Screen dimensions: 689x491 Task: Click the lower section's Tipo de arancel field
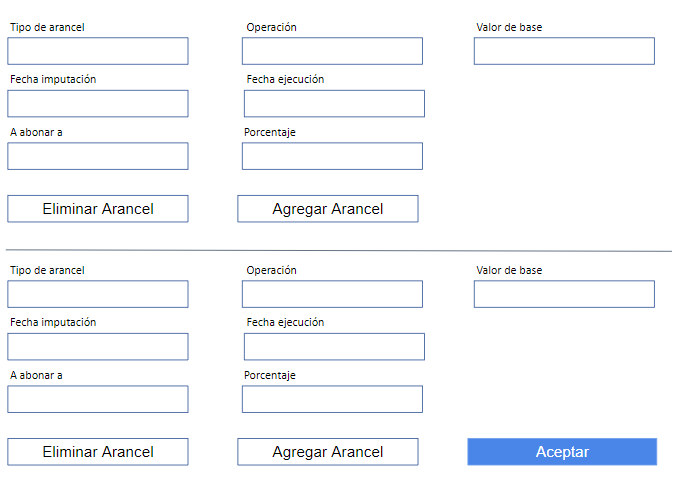(98, 294)
